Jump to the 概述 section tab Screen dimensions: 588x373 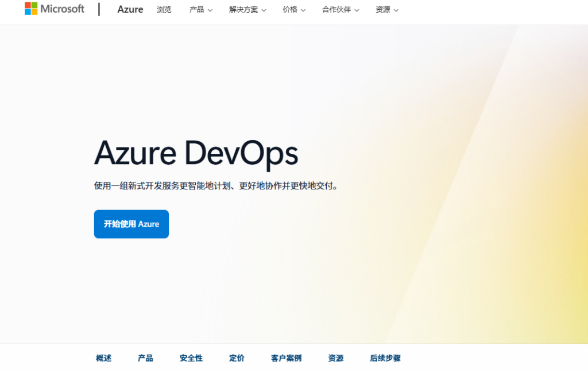[x=103, y=359]
